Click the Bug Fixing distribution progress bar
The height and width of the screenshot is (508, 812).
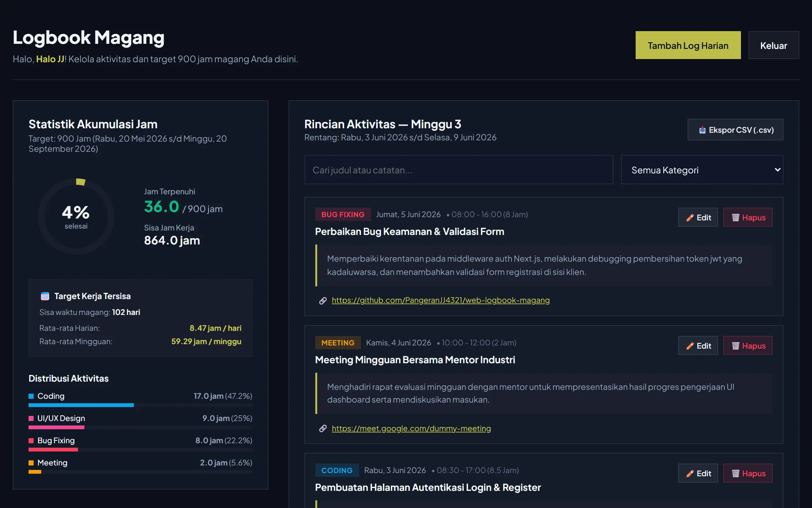pos(140,450)
